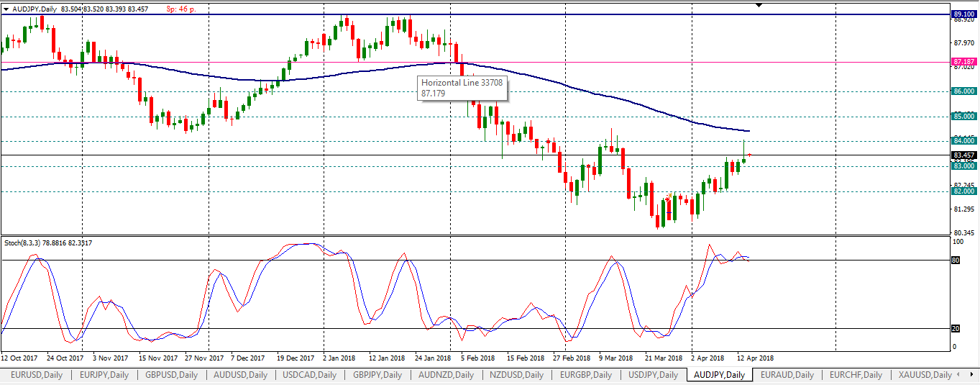This screenshot has height=385, width=980.
Task: Open the AUDNZD,Daily tab
Action: 446,375
